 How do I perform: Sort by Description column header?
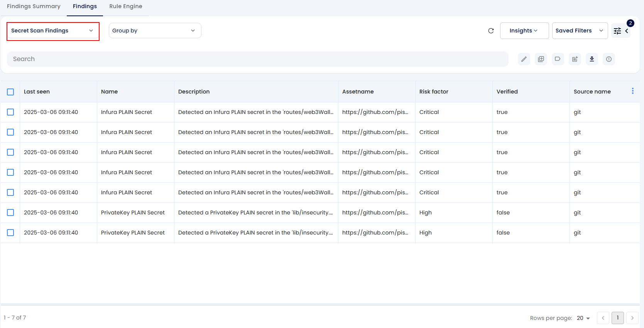(194, 92)
